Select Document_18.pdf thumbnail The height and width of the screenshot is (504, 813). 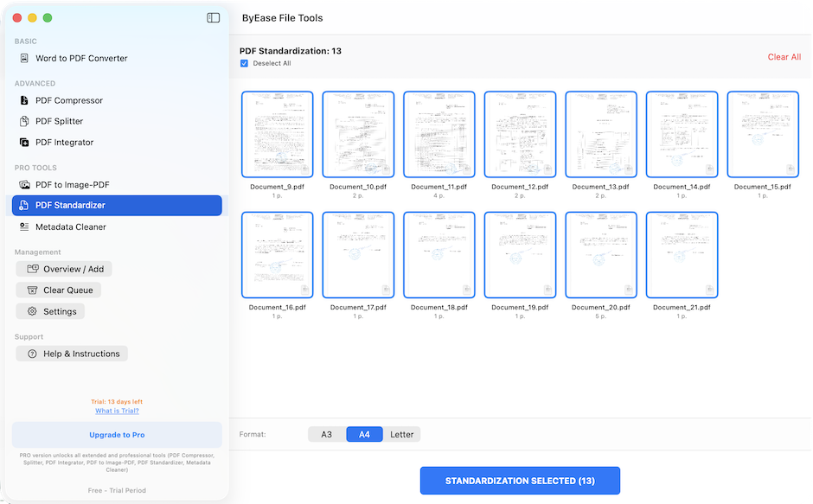tap(439, 254)
